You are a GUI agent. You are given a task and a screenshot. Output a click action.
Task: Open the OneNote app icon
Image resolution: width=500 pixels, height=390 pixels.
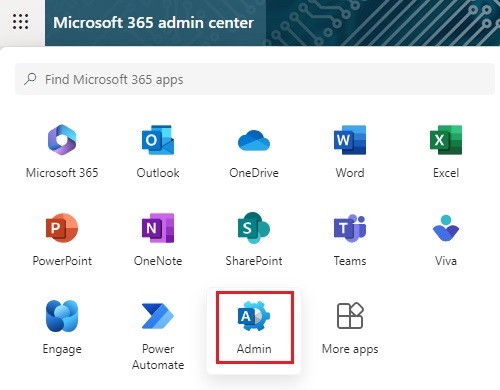click(158, 228)
